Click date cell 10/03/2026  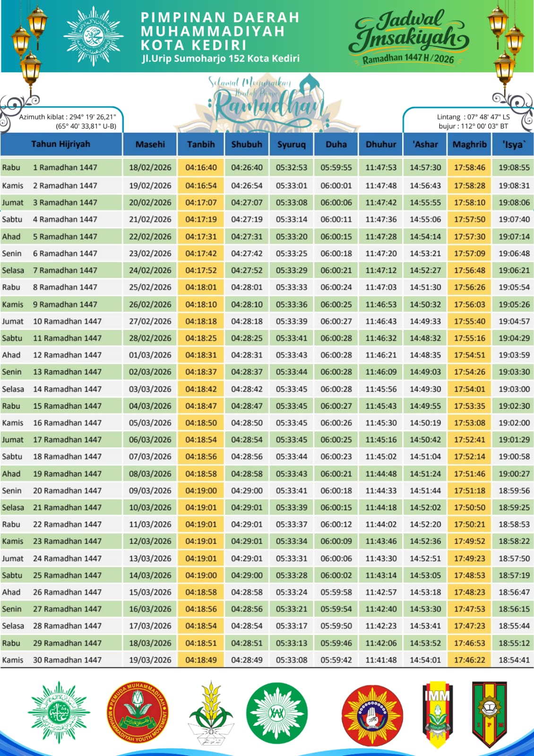150,507
